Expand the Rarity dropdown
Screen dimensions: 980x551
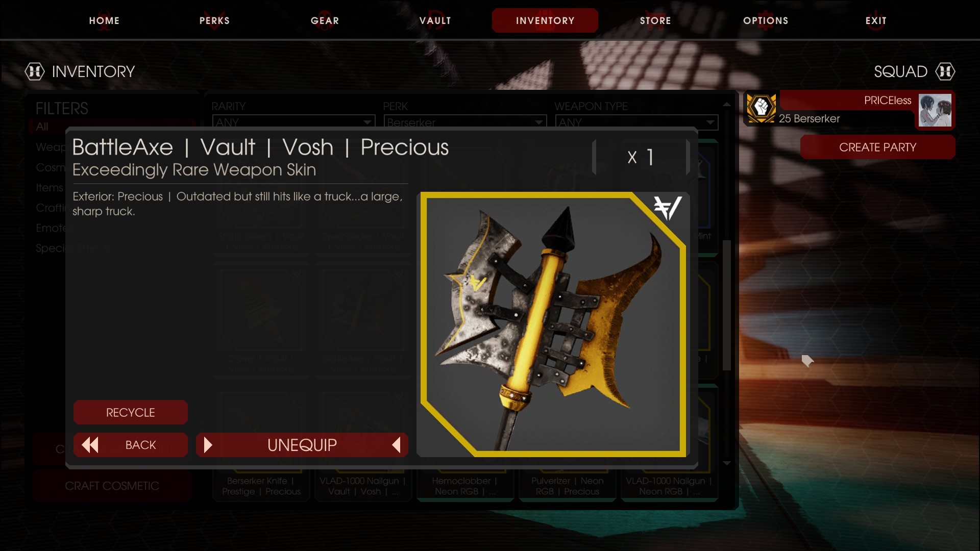click(293, 122)
